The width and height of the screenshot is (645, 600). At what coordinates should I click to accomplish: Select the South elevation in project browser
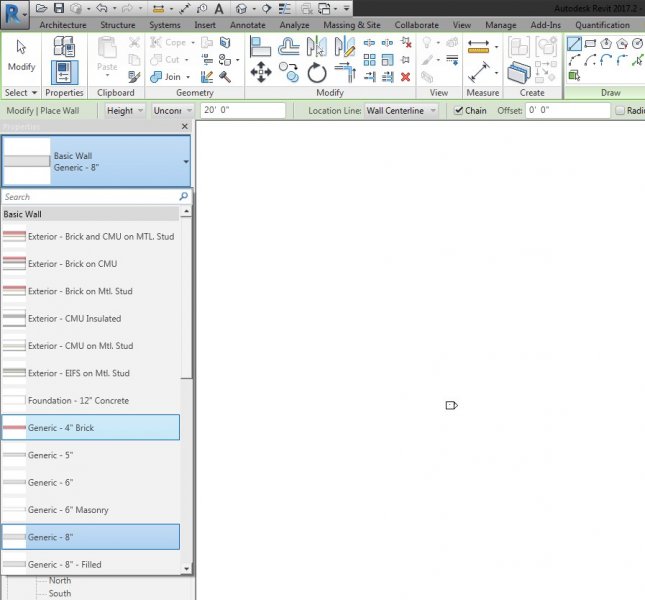[x=60, y=593]
